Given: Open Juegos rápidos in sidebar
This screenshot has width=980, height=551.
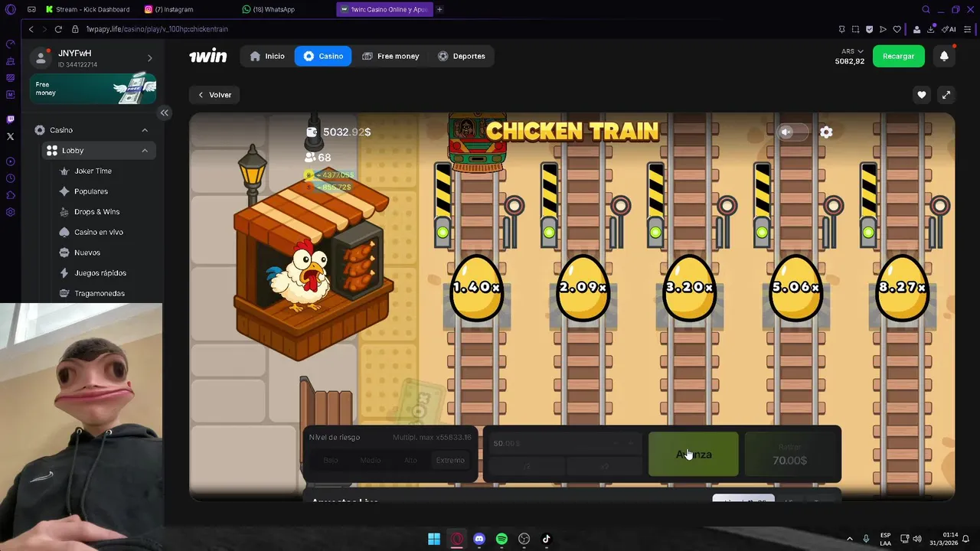Looking at the screenshot, I should 100,273.
